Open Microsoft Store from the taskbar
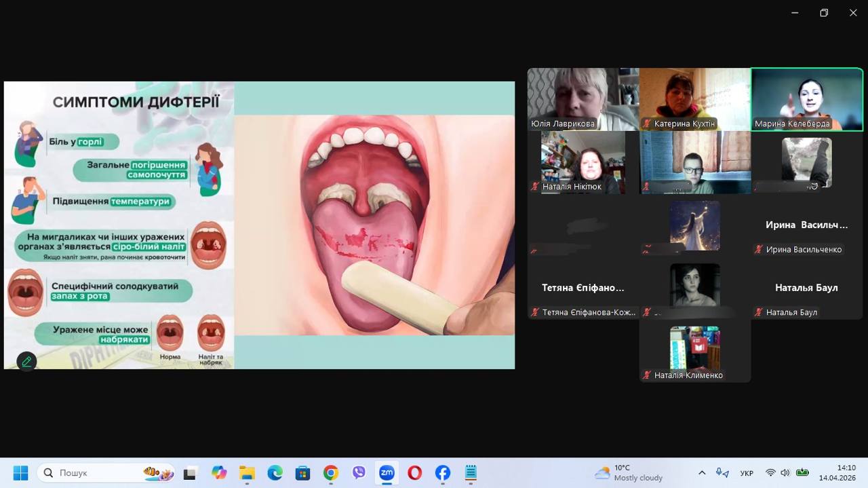The height and width of the screenshot is (488, 868). (302, 473)
